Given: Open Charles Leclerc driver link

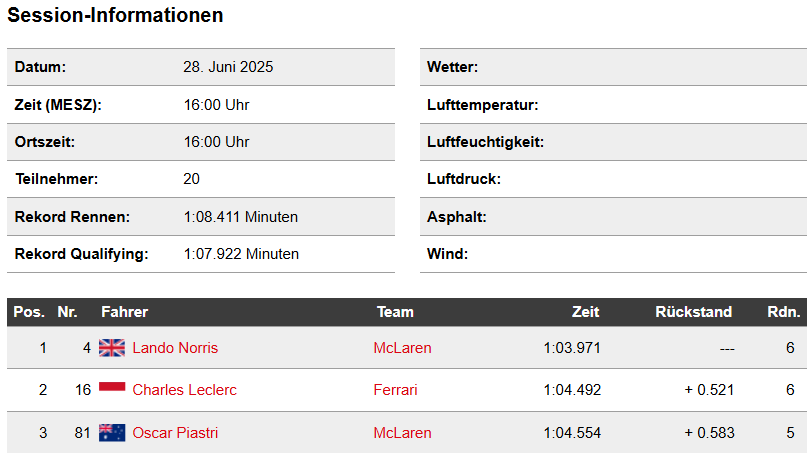Looking at the screenshot, I should pos(184,390).
